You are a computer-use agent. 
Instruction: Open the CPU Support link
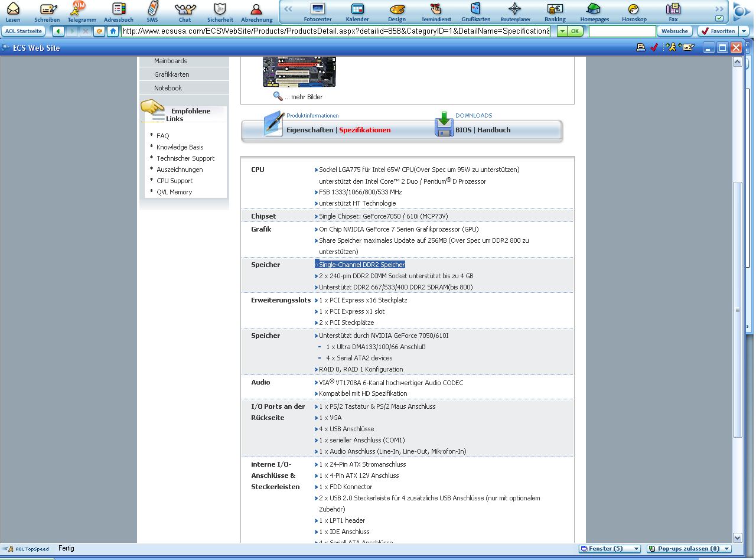175,181
